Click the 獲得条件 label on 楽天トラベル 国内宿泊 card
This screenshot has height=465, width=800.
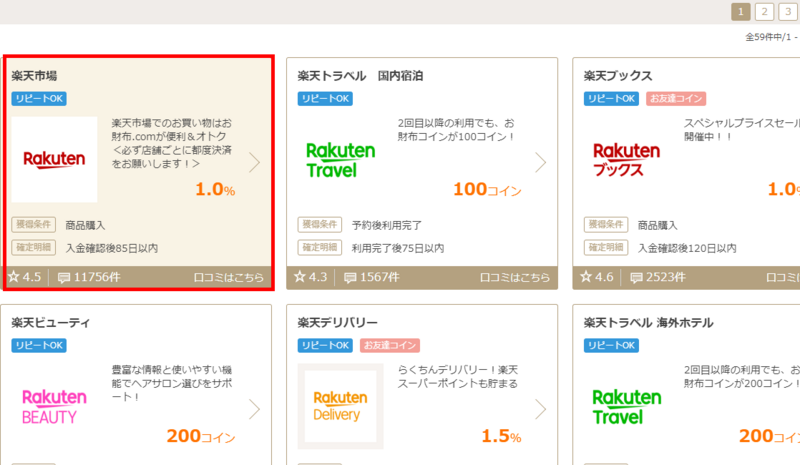tap(320, 225)
